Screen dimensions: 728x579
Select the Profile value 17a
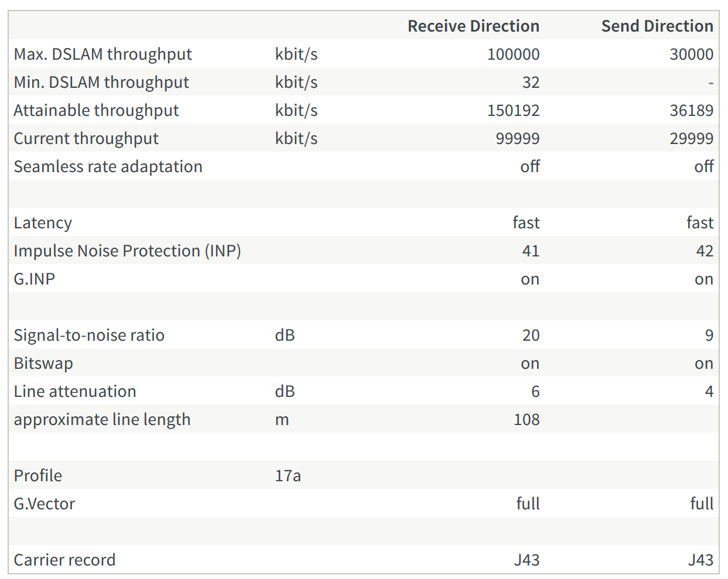tap(288, 475)
